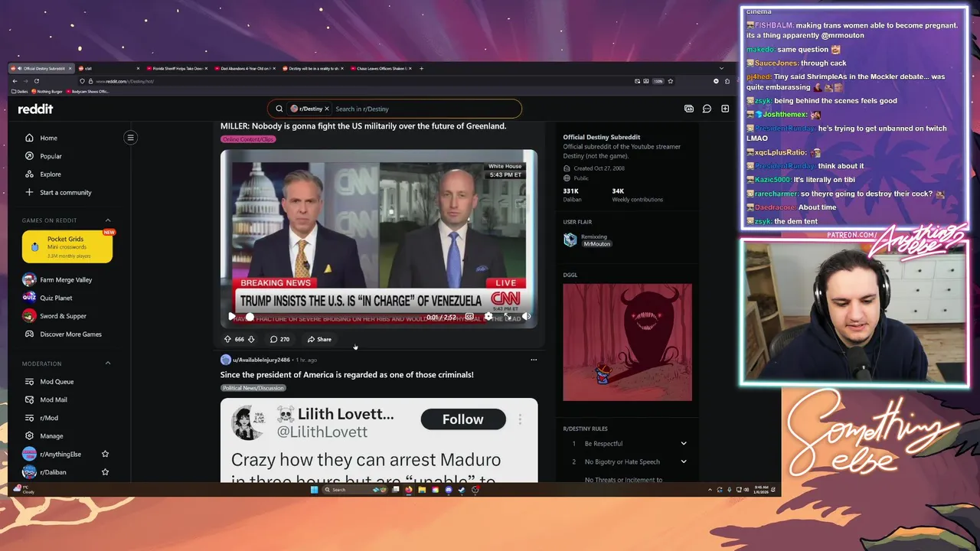980x551 pixels.
Task: Enter fullscreen on the video
Action: click(508, 317)
